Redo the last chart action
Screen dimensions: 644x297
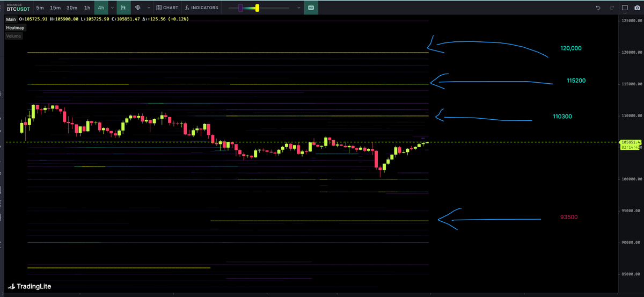tap(611, 8)
